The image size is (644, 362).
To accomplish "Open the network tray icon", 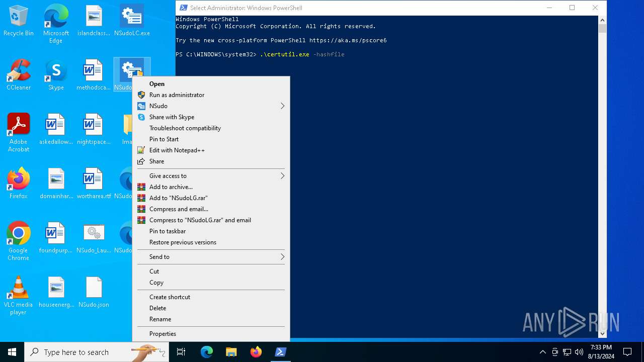I will [x=567, y=352].
